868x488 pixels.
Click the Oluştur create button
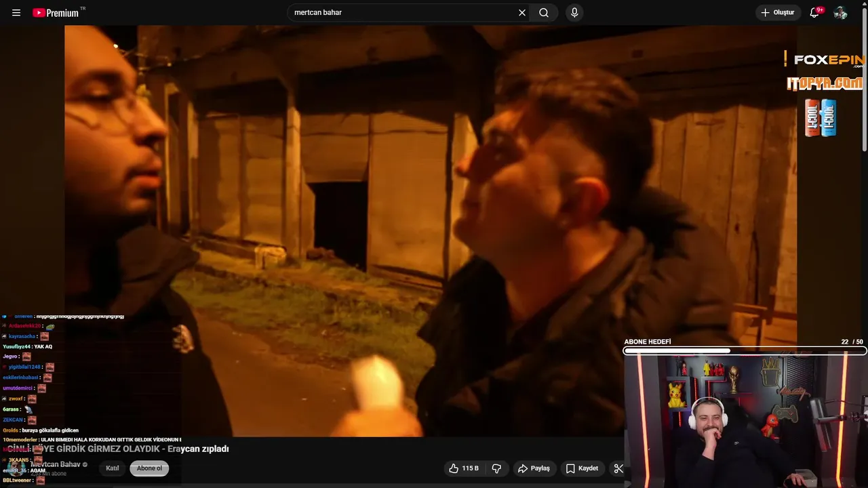[x=778, y=13]
